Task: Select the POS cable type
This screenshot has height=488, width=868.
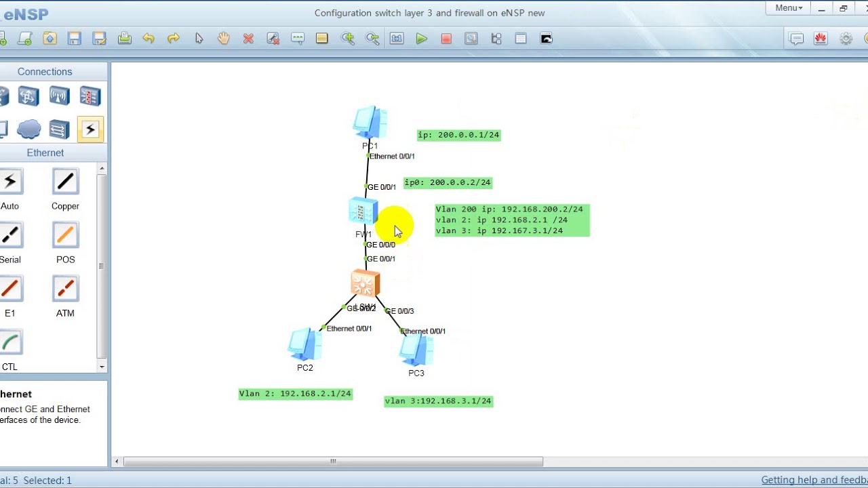Action: (x=64, y=235)
